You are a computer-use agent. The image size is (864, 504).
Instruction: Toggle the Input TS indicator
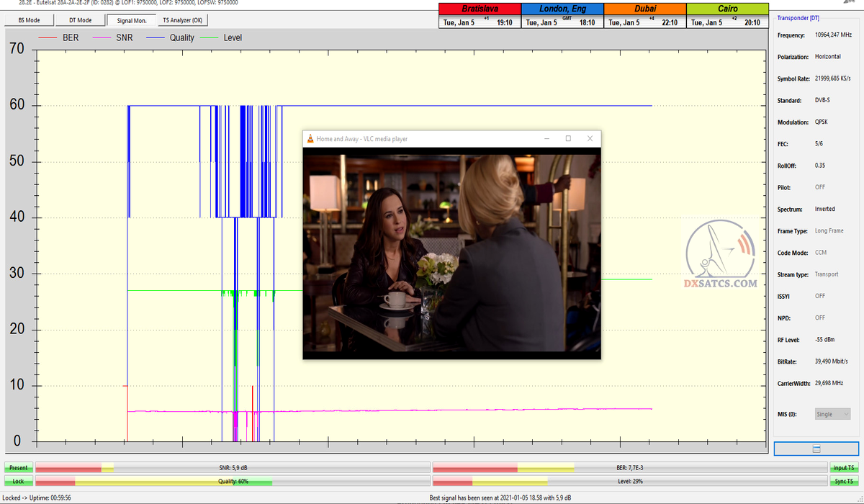coord(843,468)
